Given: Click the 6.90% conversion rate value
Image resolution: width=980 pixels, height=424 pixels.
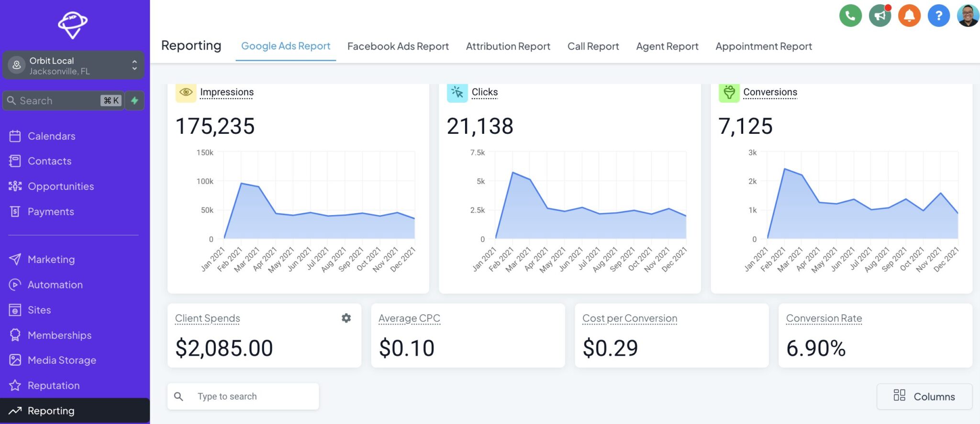Looking at the screenshot, I should [816, 348].
